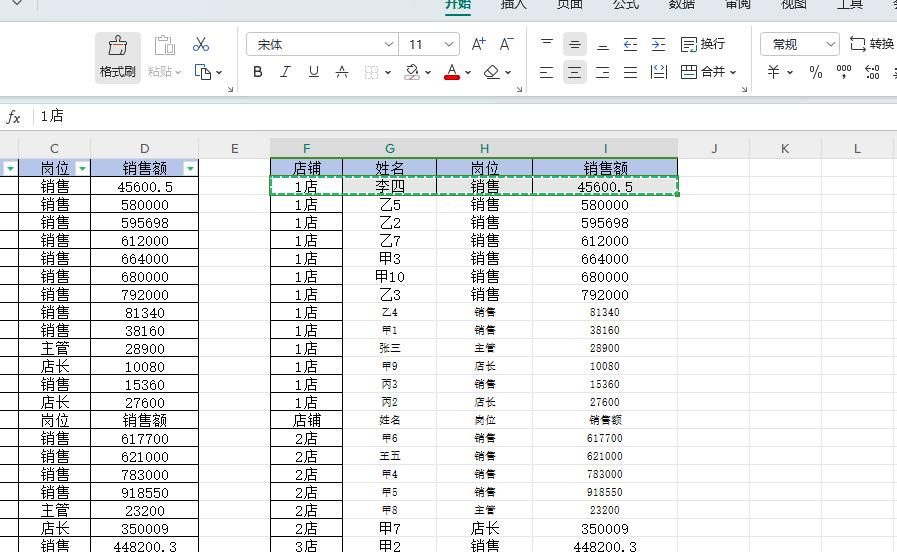The width and height of the screenshot is (897, 552).
Task: Select the 甲10 name cell
Action: coord(390,277)
